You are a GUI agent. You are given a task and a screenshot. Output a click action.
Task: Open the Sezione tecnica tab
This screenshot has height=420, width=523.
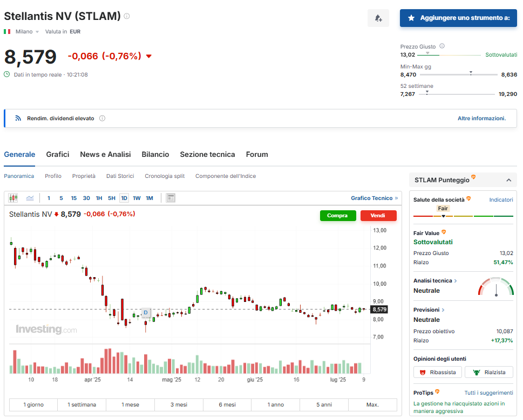(x=207, y=154)
